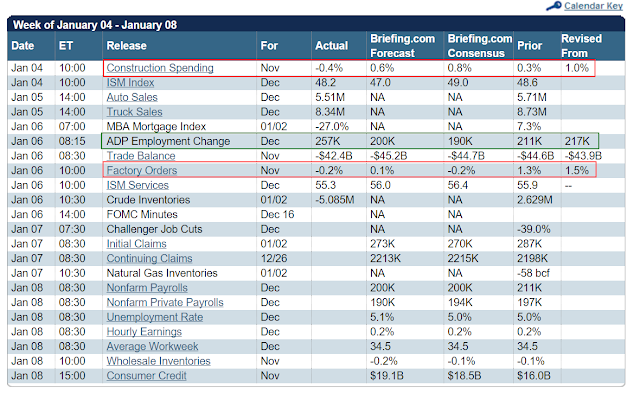Click the 257K actual for ADP Employment Change
This screenshot has width=640, height=399.
click(x=327, y=142)
